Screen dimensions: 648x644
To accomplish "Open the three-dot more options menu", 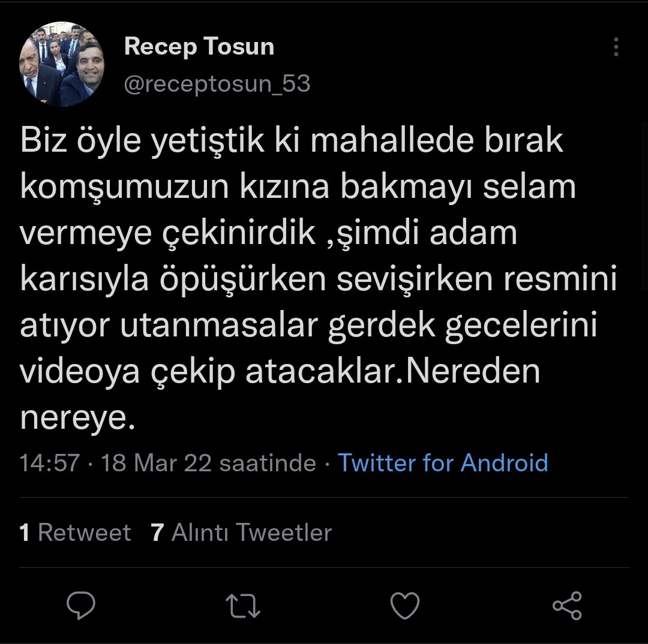I will point(616,47).
